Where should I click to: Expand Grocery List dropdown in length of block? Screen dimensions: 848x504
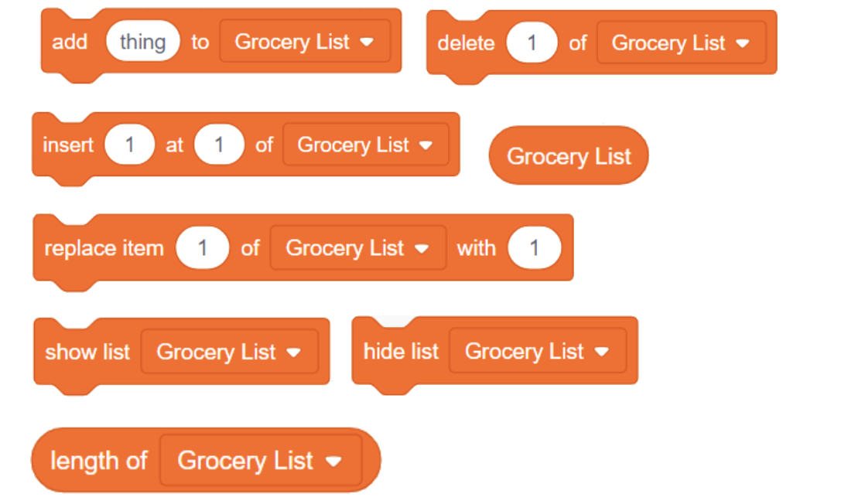tap(260, 461)
